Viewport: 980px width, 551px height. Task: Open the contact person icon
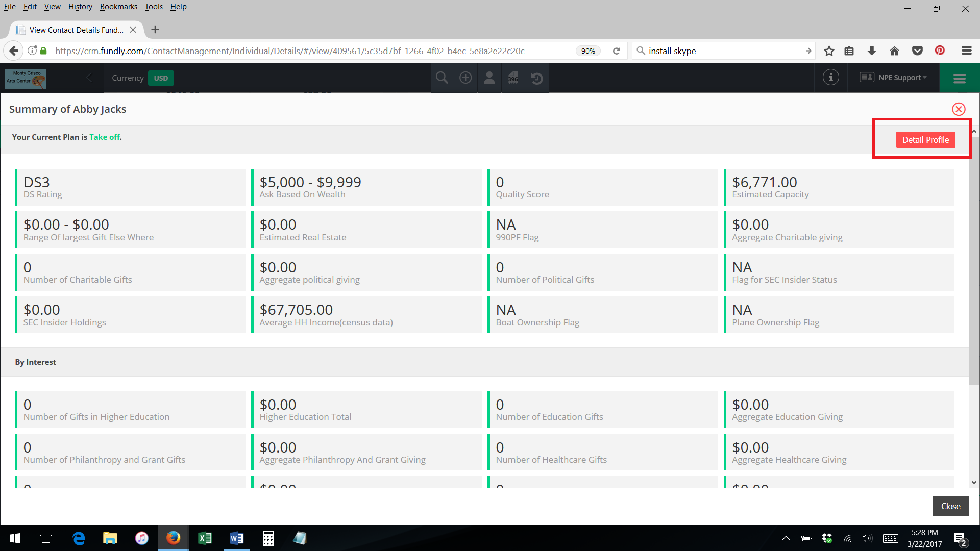pyautogui.click(x=489, y=78)
